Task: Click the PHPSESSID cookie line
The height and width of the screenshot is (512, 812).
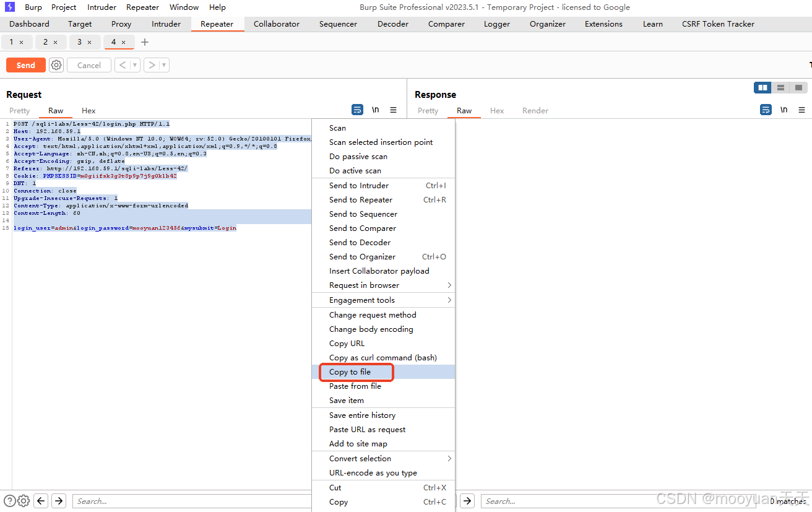Action: [95, 176]
